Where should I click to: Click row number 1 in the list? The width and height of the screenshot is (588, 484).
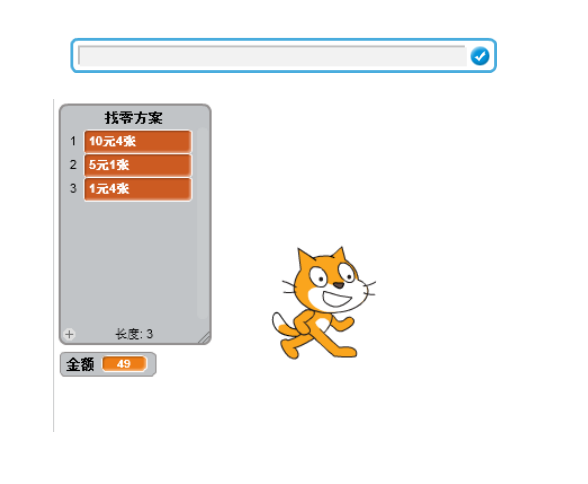(73, 141)
